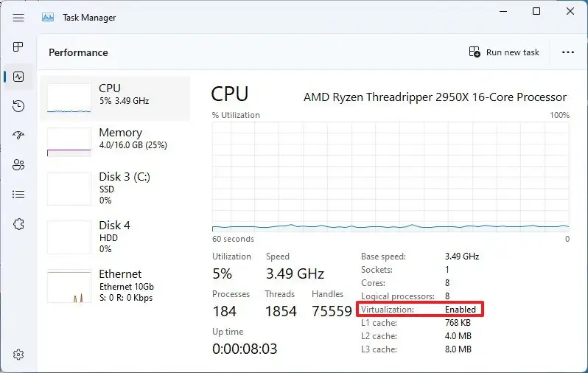Open the three-dots more options menu
Screen dimensions: 588x373
click(x=568, y=52)
